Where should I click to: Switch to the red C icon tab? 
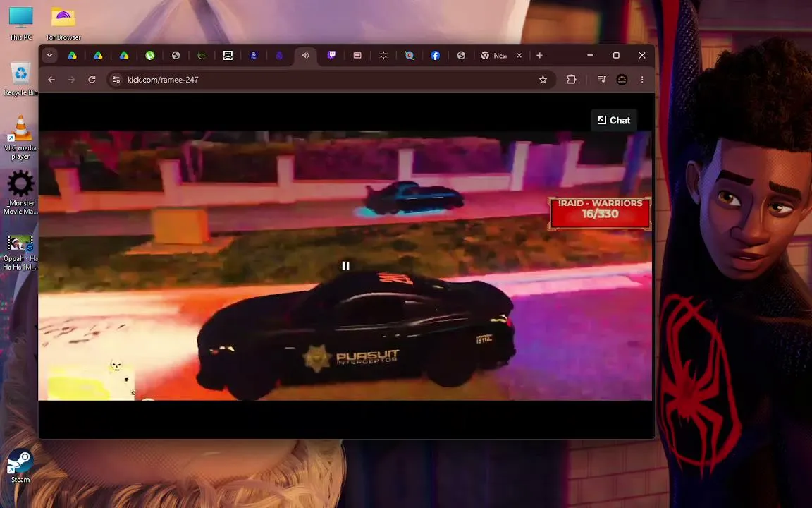coord(409,56)
